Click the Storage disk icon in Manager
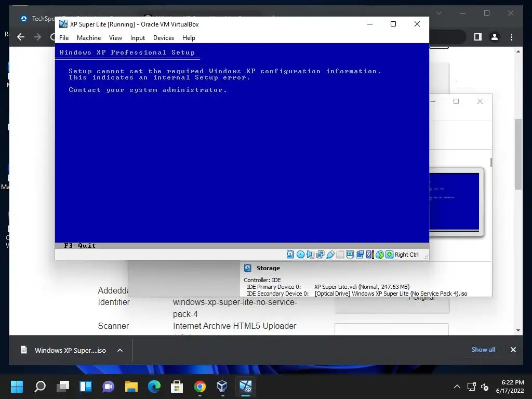 [x=248, y=268]
